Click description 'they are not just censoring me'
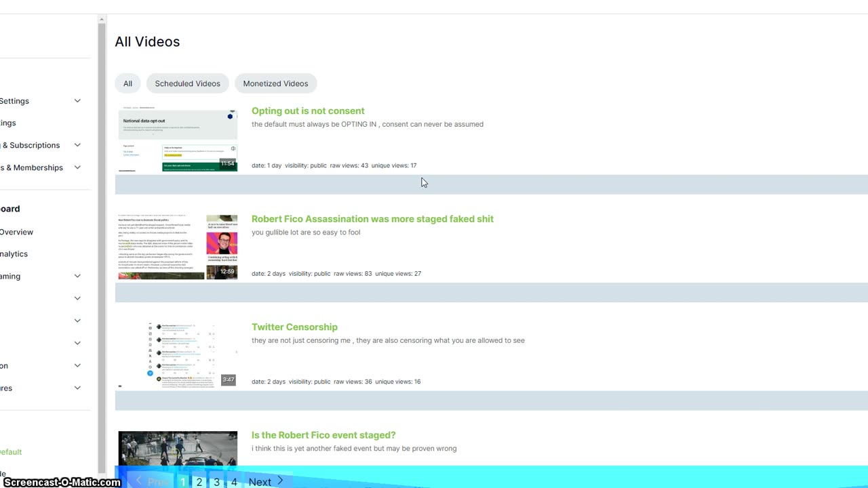This screenshot has height=488, width=868. (388, 340)
